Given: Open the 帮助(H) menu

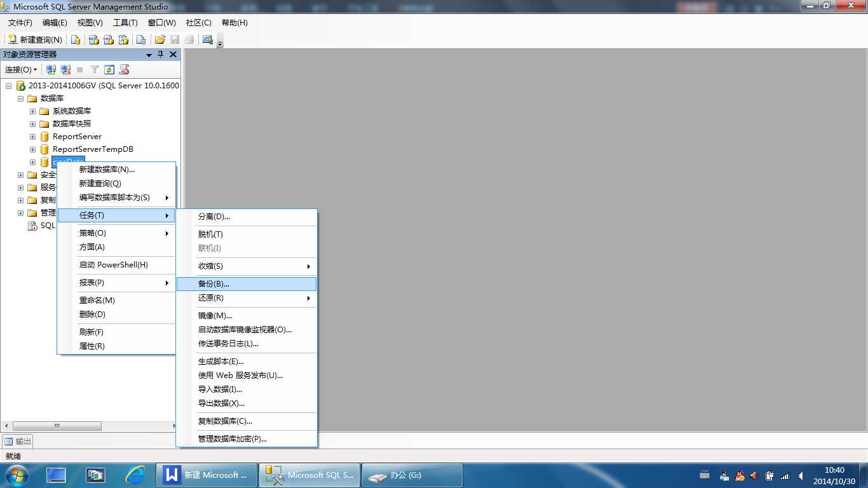Looking at the screenshot, I should 234,23.
